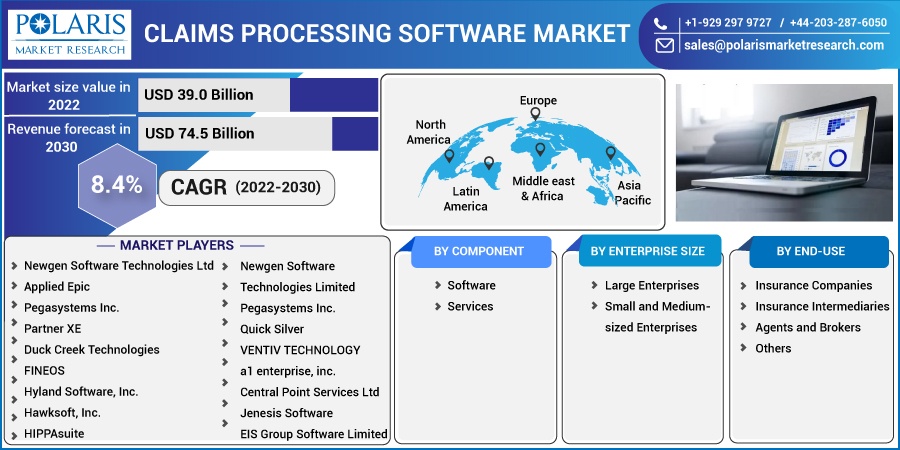Click HIPPAsuite entry

click(54, 434)
